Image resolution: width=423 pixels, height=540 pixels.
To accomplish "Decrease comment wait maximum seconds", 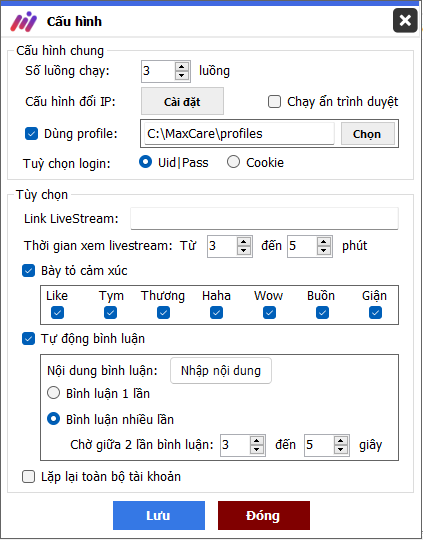I will tap(341, 450).
